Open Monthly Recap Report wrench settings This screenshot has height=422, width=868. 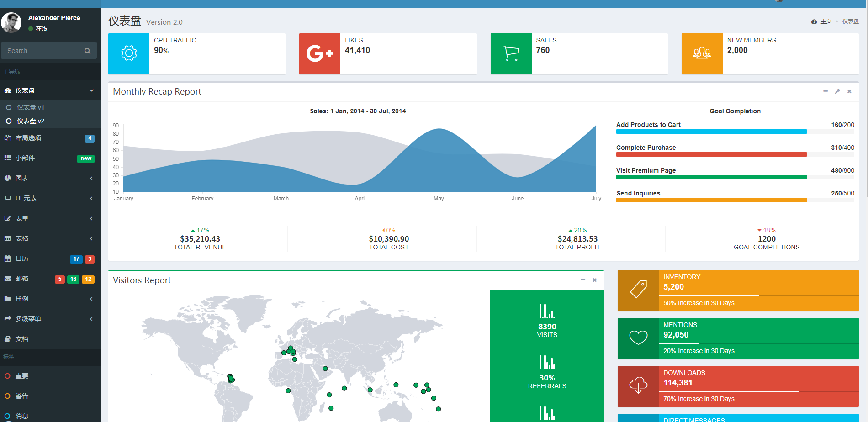pyautogui.click(x=837, y=91)
